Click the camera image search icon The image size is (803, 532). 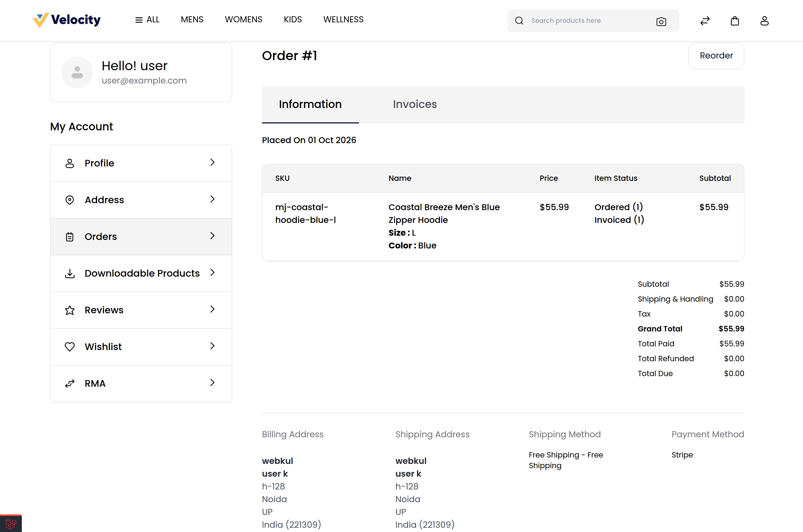(661, 21)
